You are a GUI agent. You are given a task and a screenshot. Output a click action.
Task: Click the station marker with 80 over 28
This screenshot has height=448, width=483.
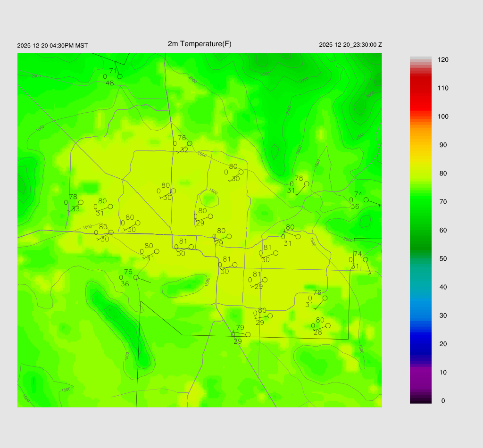tap(328, 325)
